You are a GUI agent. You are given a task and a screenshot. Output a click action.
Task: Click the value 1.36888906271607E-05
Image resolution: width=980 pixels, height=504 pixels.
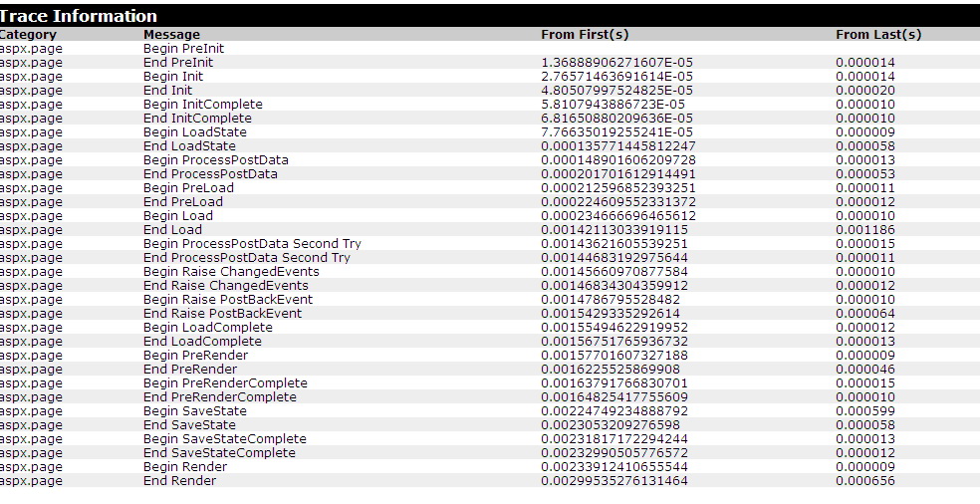(x=616, y=63)
